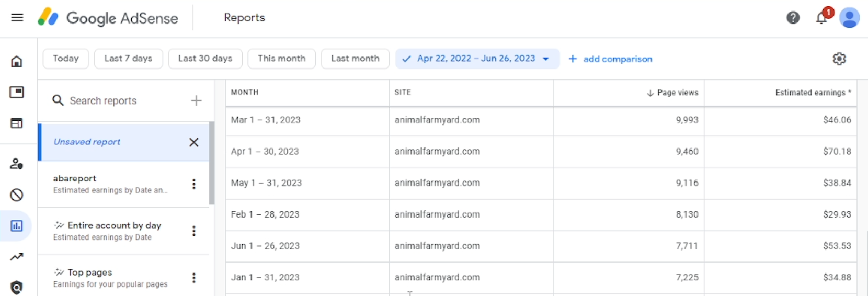Open the notifications bell
This screenshot has width=868, height=296.
(x=822, y=17)
